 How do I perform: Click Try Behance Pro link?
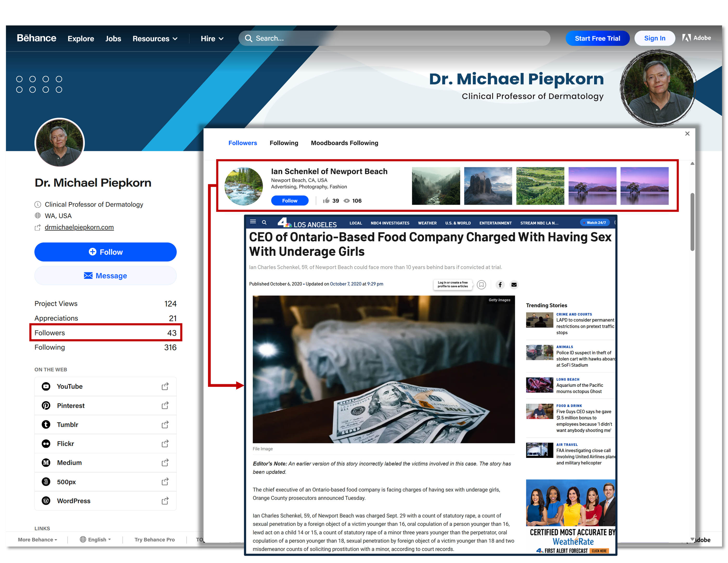click(x=155, y=539)
